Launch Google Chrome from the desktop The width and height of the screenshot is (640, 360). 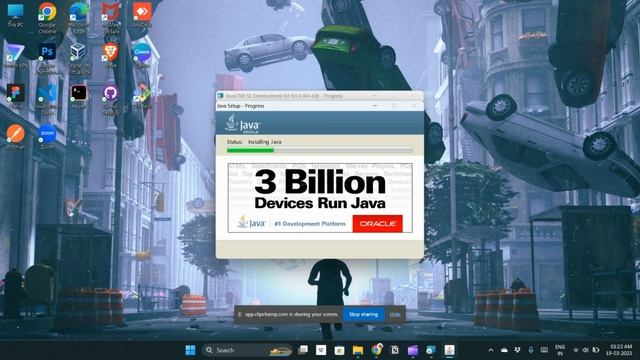47,17
